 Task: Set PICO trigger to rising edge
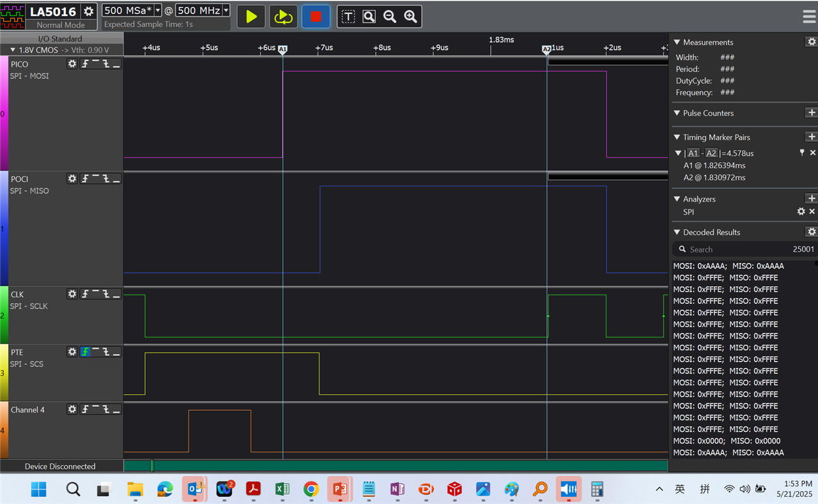coord(84,64)
